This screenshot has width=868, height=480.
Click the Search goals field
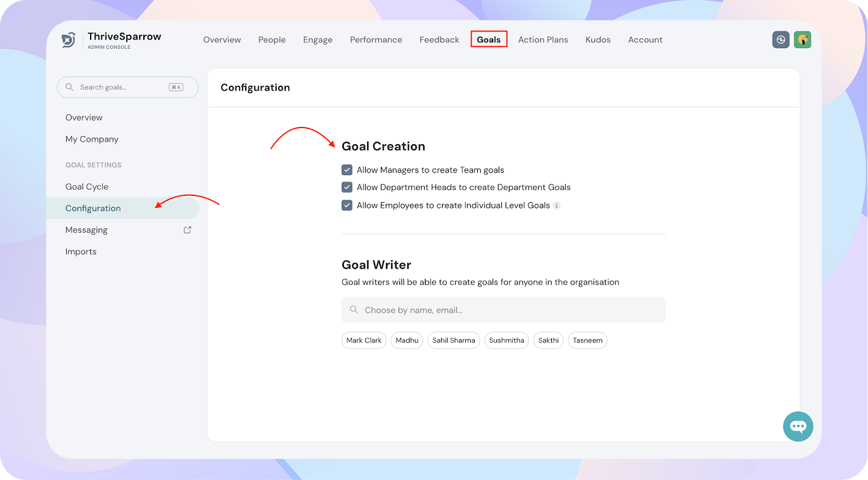(x=127, y=87)
